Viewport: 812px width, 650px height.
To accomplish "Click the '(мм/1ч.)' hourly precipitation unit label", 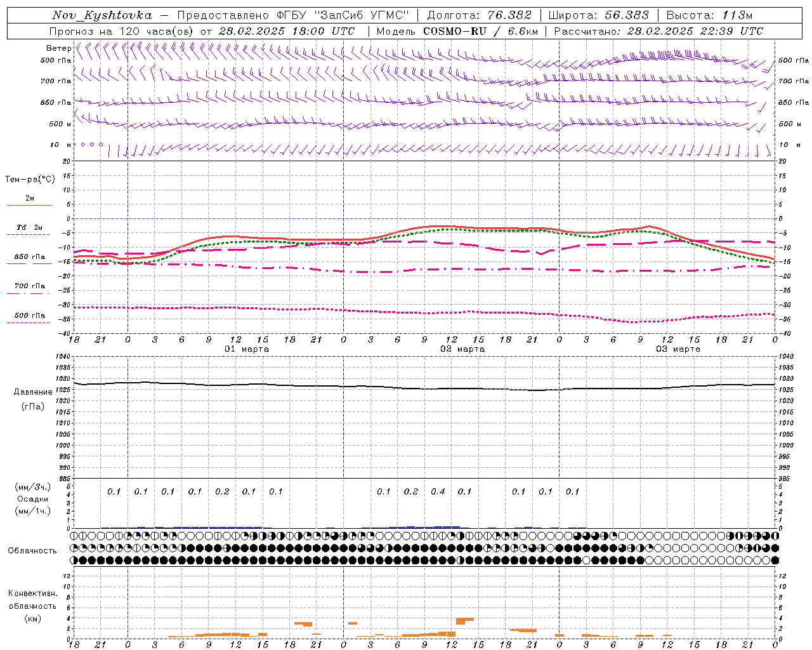I will click(33, 511).
